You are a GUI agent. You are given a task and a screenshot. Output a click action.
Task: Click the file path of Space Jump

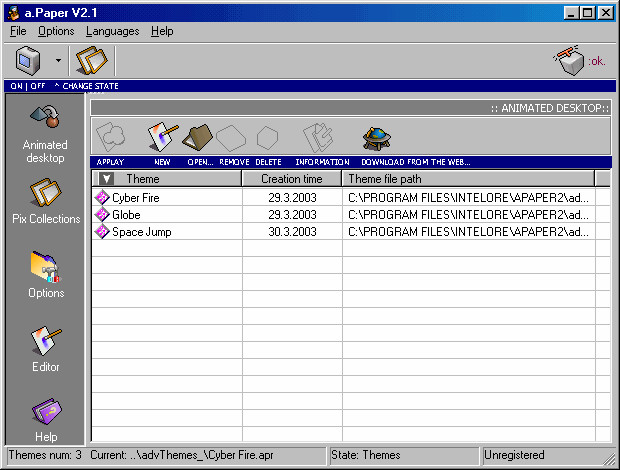[468, 232]
